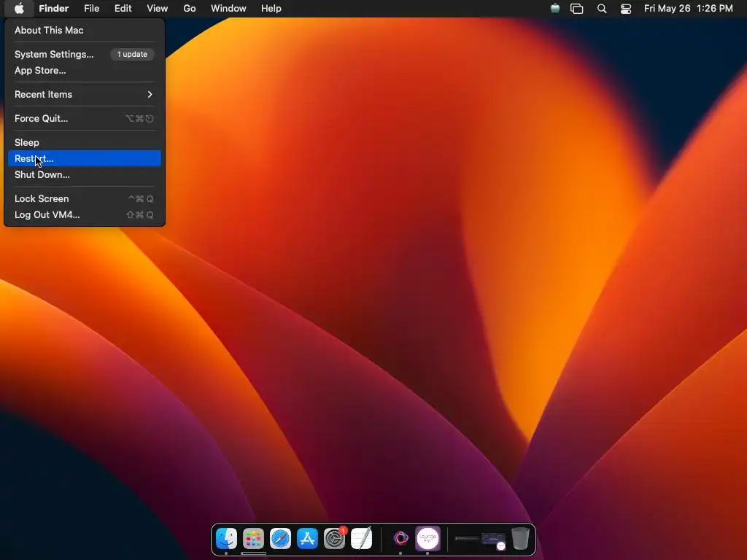Open the Finder menu in menu bar
The width and height of the screenshot is (747, 560).
click(x=54, y=9)
